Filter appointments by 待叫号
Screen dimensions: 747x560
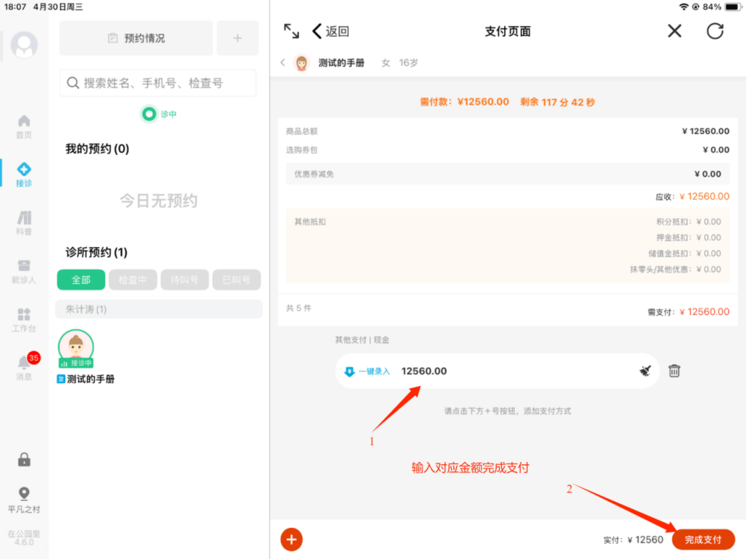click(x=184, y=280)
